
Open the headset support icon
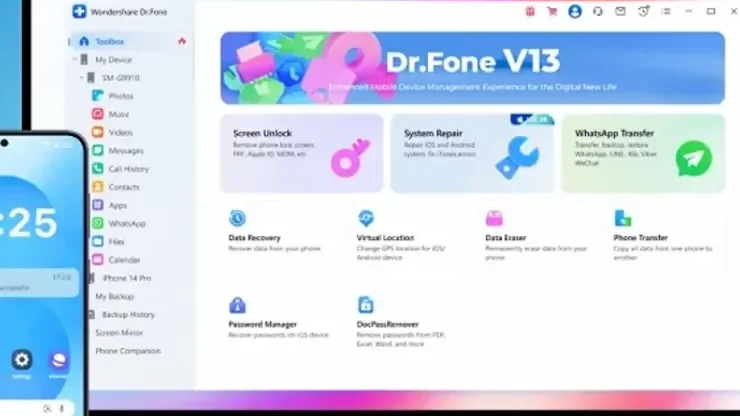597,11
